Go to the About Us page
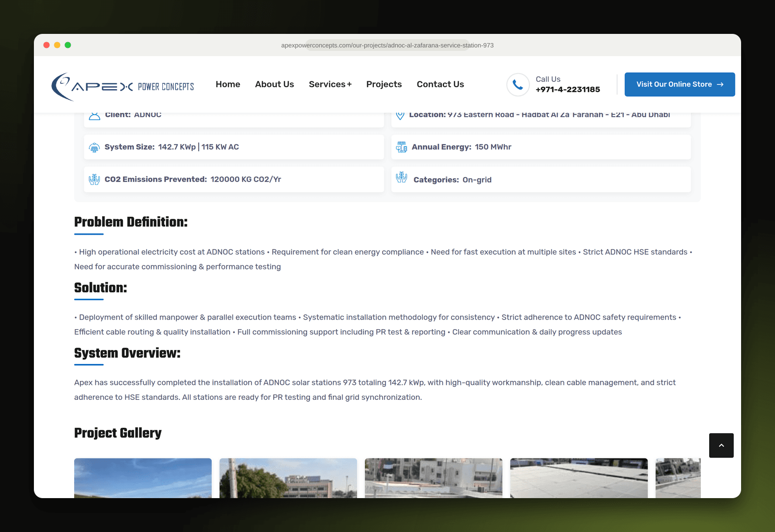Viewport: 775px width, 532px height. (x=274, y=84)
